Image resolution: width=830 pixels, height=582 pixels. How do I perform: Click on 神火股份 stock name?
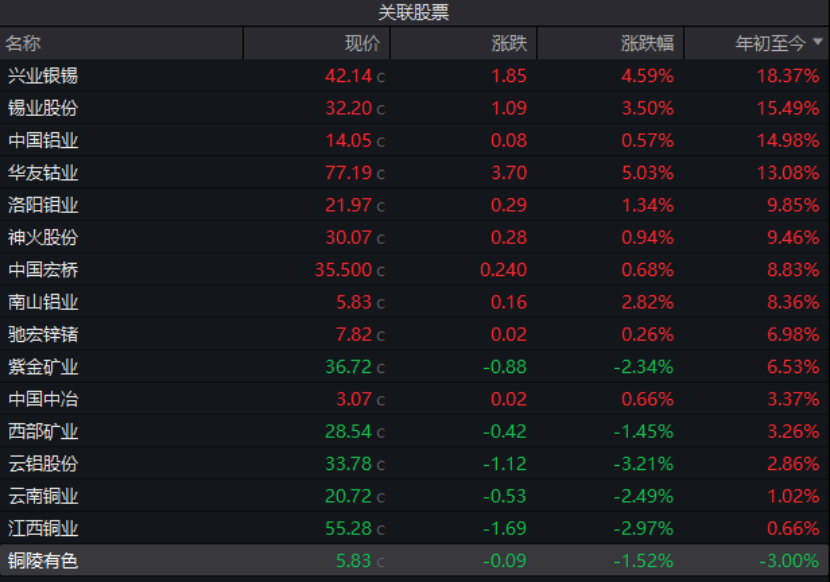[43, 238]
